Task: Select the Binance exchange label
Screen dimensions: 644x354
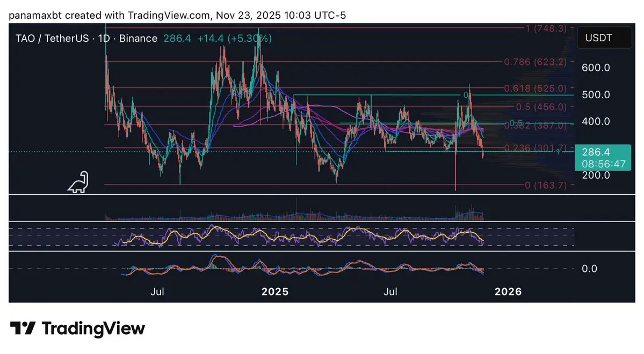Action: click(138, 39)
